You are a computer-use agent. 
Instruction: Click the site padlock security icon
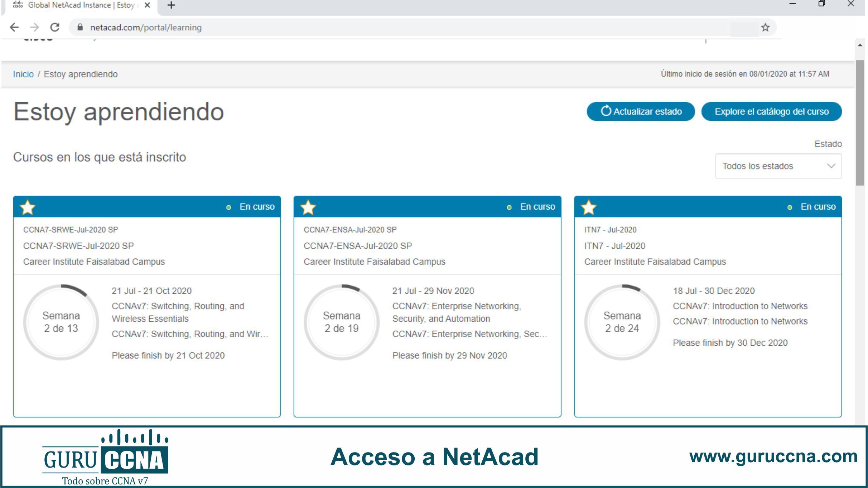(80, 27)
